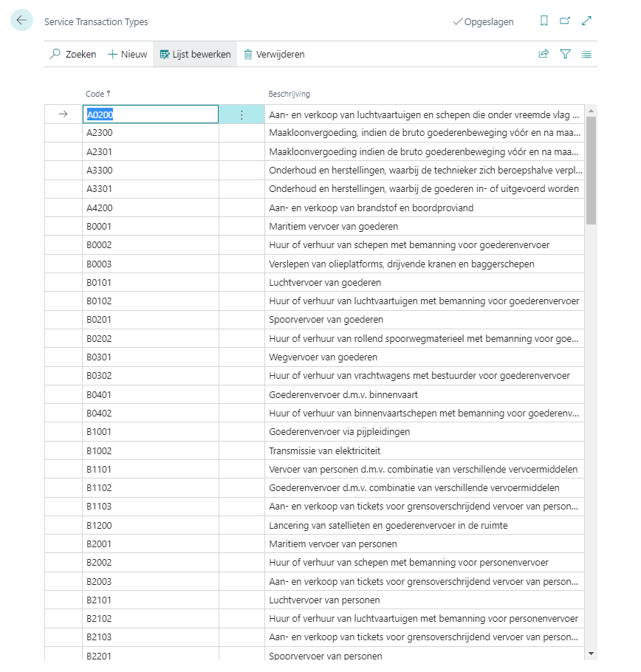
Task: Select code cell B0202
Action: [x=151, y=338]
